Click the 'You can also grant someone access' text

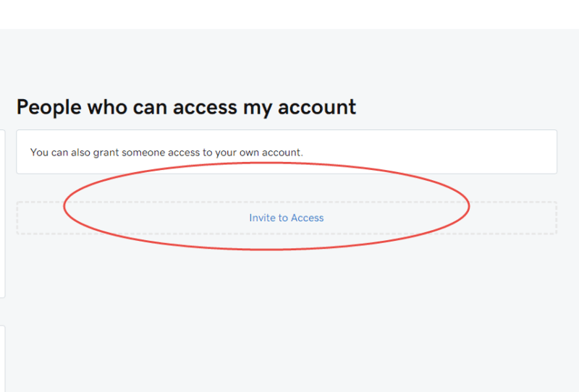(166, 153)
